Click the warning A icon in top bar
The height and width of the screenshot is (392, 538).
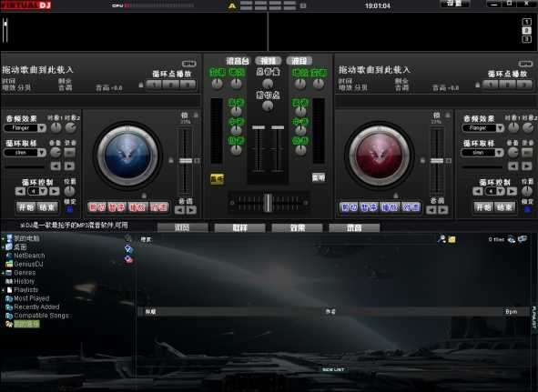[x=232, y=5]
